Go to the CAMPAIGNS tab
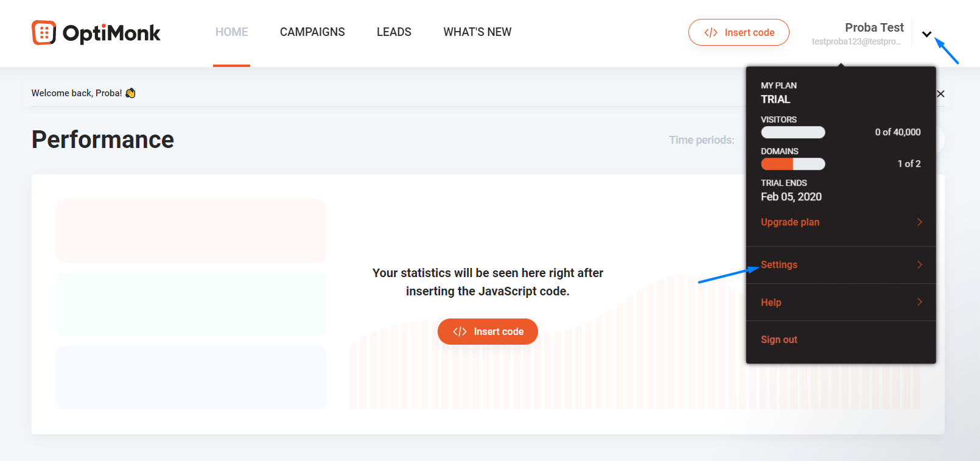980x461 pixels. coord(312,32)
